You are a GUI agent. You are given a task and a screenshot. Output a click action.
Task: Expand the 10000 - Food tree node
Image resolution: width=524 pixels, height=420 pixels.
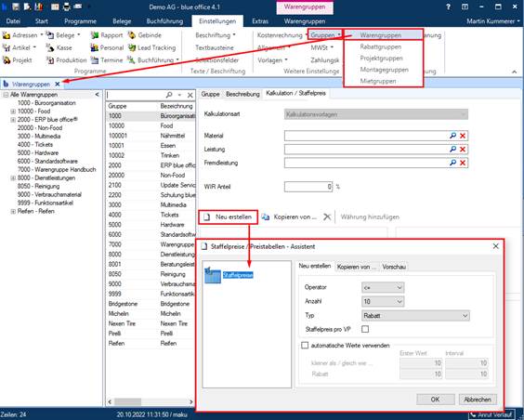click(x=13, y=112)
